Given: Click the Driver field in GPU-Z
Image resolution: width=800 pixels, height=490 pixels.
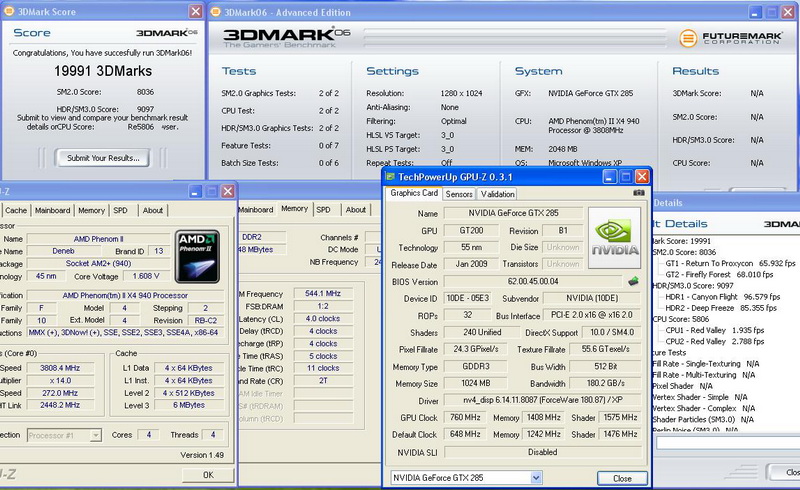Looking at the screenshot, I should click(543, 400).
